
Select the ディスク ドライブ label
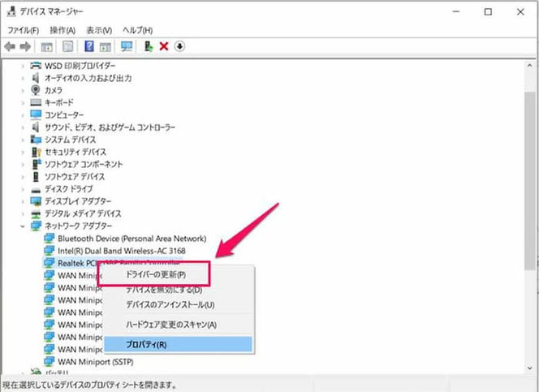click(x=69, y=189)
